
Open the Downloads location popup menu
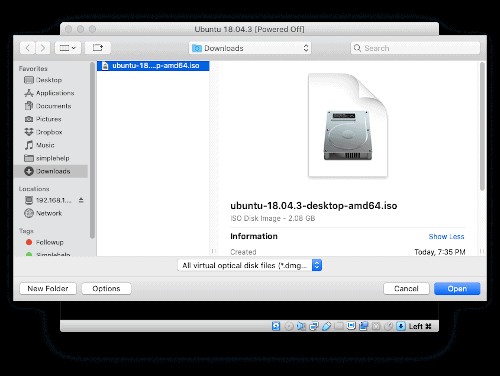[250, 48]
